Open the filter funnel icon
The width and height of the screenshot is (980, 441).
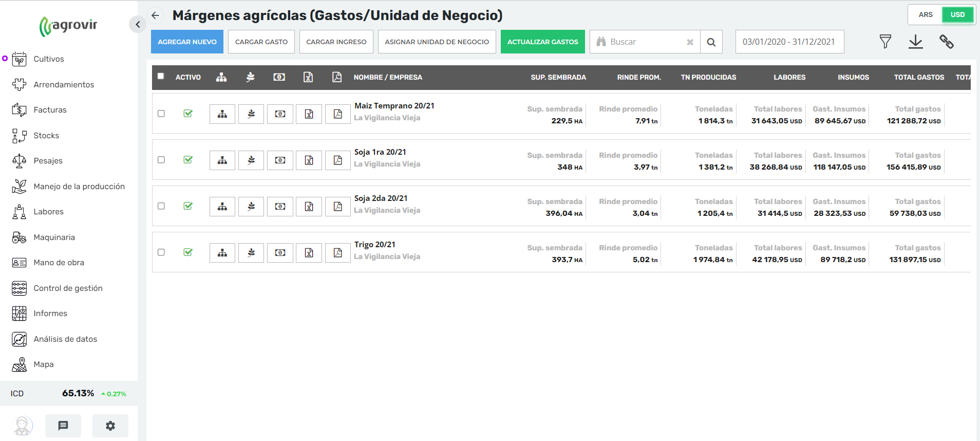(x=885, y=42)
